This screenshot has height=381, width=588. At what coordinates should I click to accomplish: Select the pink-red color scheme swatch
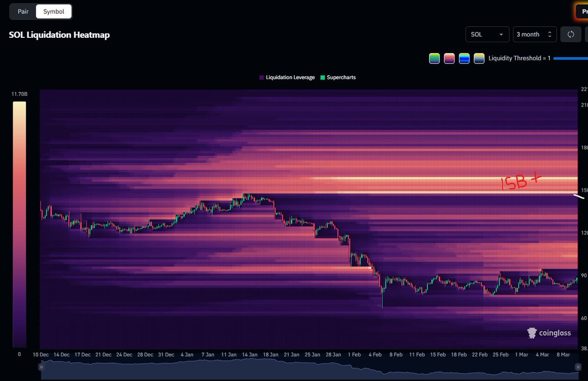449,58
